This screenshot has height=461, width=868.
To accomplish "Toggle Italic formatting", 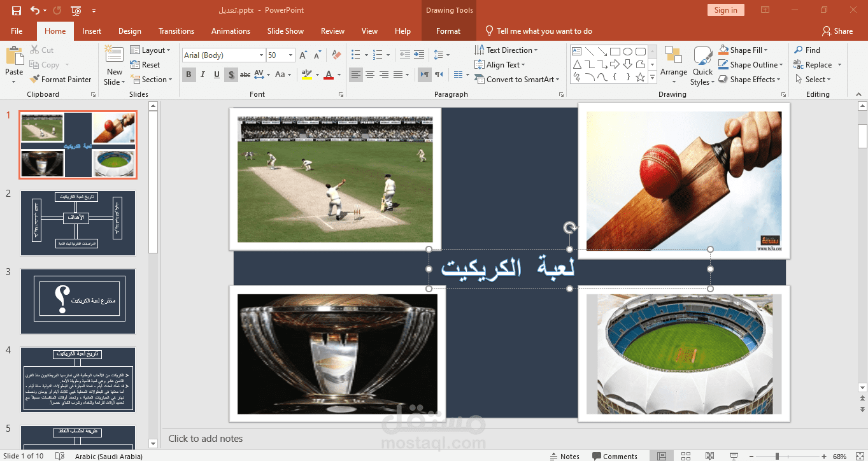I will [x=203, y=74].
